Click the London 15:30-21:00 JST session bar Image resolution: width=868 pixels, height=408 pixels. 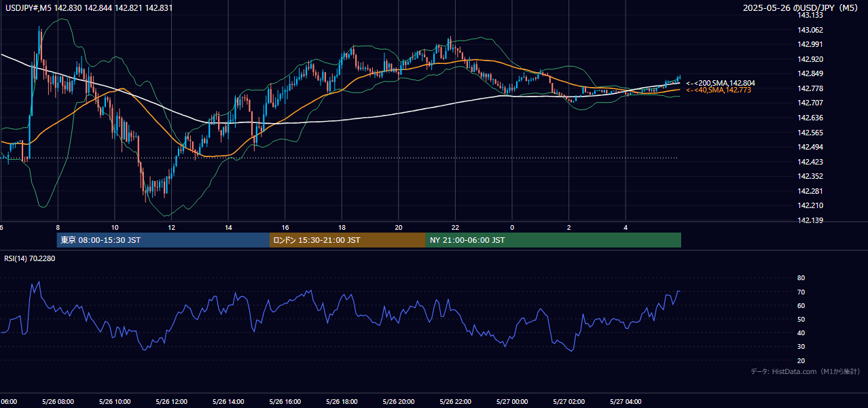pyautogui.click(x=348, y=240)
